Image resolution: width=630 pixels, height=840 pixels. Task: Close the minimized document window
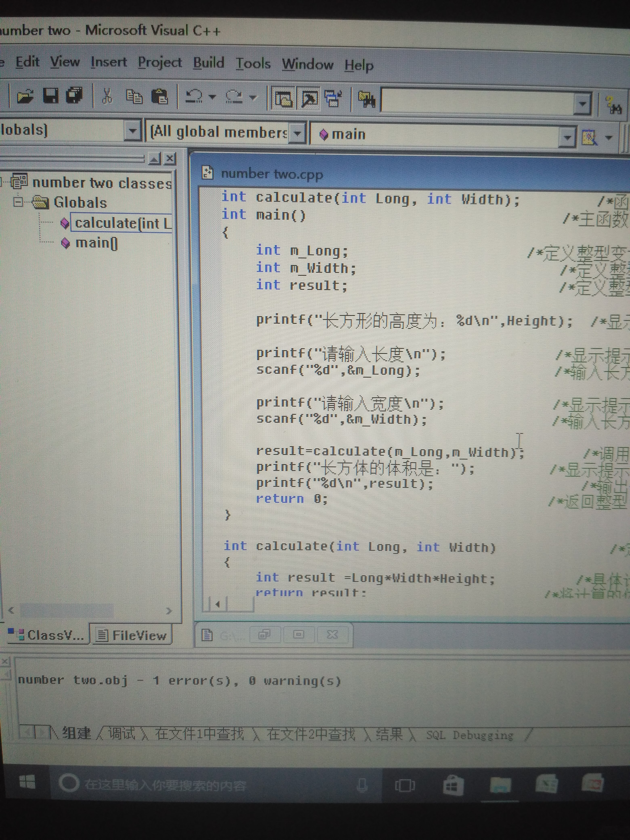click(332, 634)
